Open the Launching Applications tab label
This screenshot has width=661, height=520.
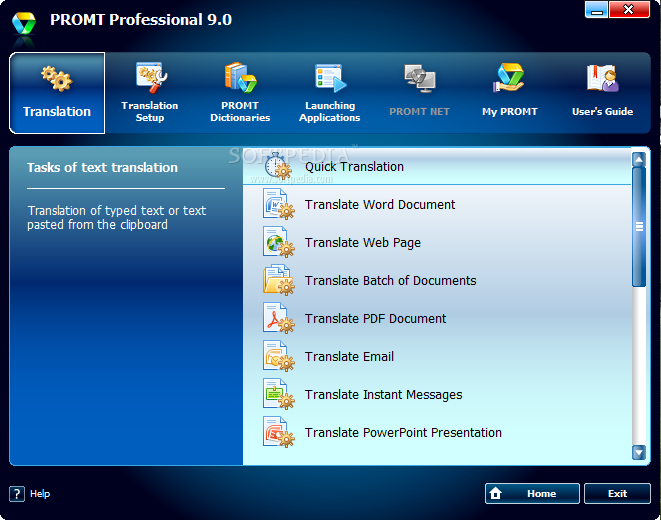coord(330,111)
